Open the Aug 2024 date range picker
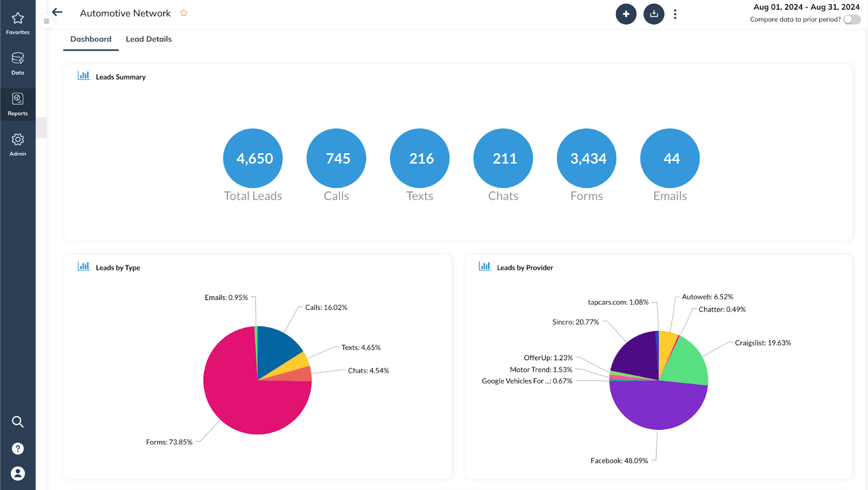Screen dimensions: 868x490 point(806,7)
